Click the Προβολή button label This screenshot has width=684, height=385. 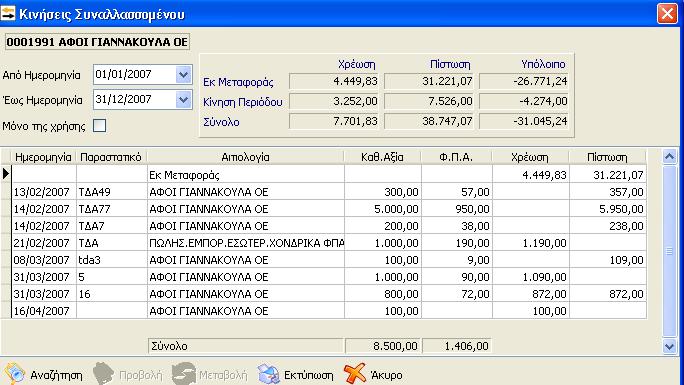[140, 375]
